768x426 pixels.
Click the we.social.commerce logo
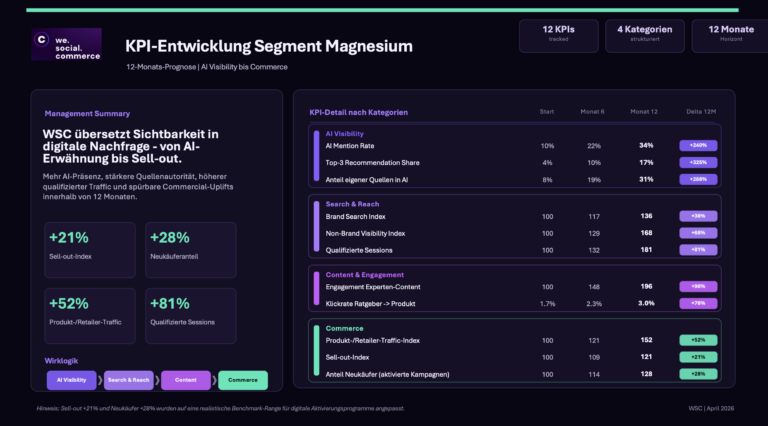66,44
